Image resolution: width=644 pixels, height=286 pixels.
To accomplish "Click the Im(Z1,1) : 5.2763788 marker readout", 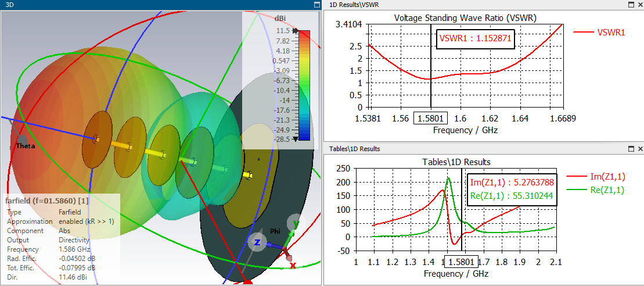I will [512, 182].
